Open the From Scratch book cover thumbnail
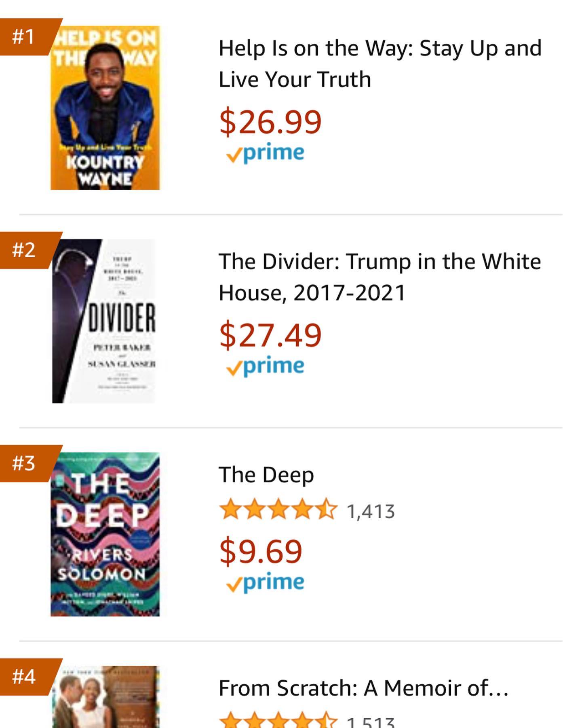The image size is (582, 728). coord(105,696)
